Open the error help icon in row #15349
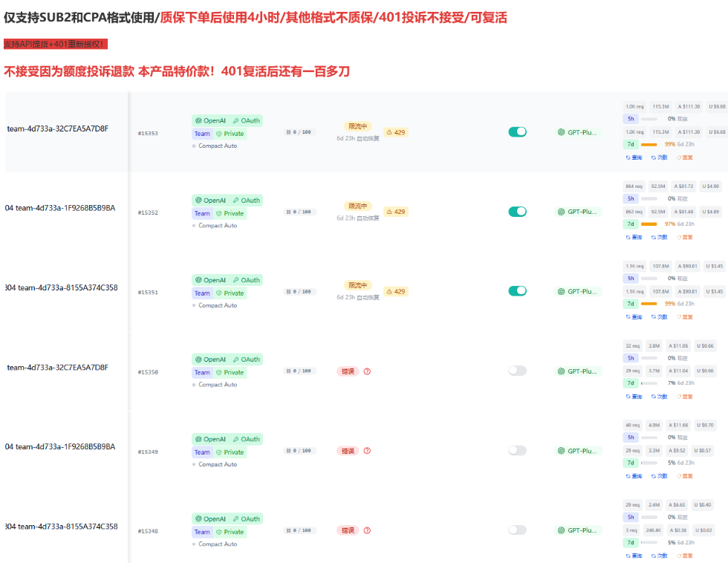728x563 pixels. (367, 451)
